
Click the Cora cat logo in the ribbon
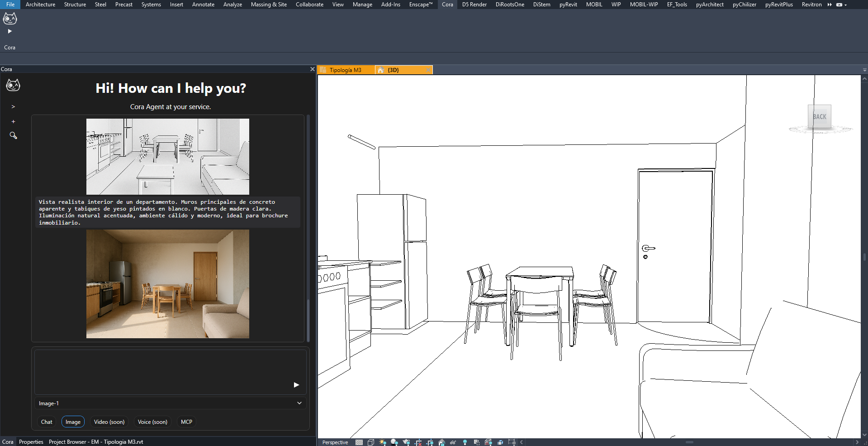(x=9, y=19)
